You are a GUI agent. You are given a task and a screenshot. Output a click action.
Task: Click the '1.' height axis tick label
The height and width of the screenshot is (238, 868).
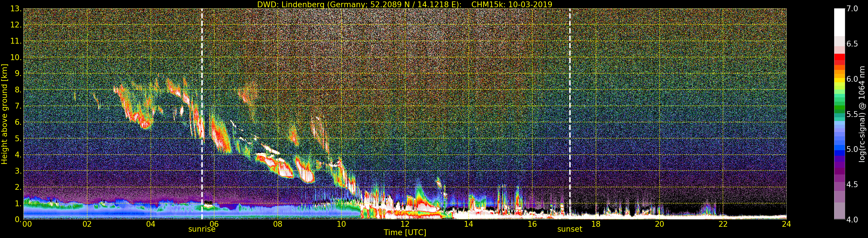(18, 203)
